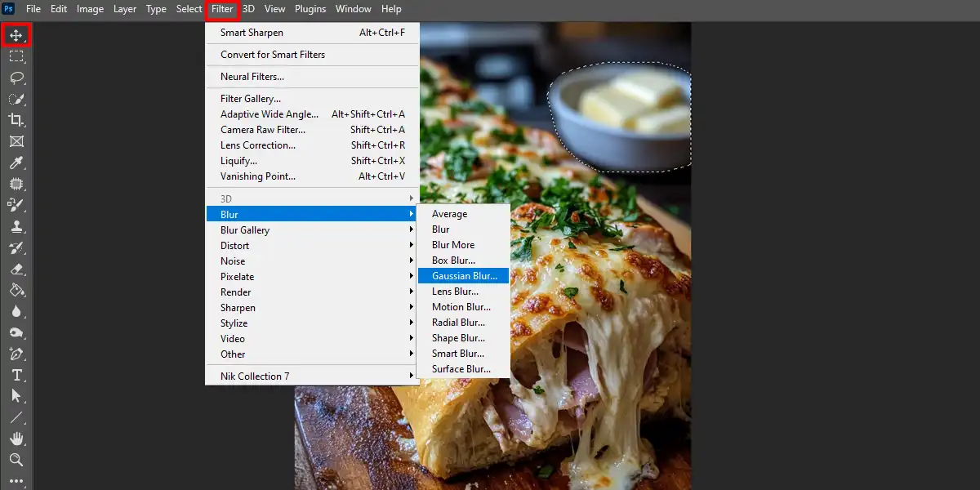Screen dimensions: 980x490
Task: Choose Surface Blur from submenu
Action: tap(464, 369)
